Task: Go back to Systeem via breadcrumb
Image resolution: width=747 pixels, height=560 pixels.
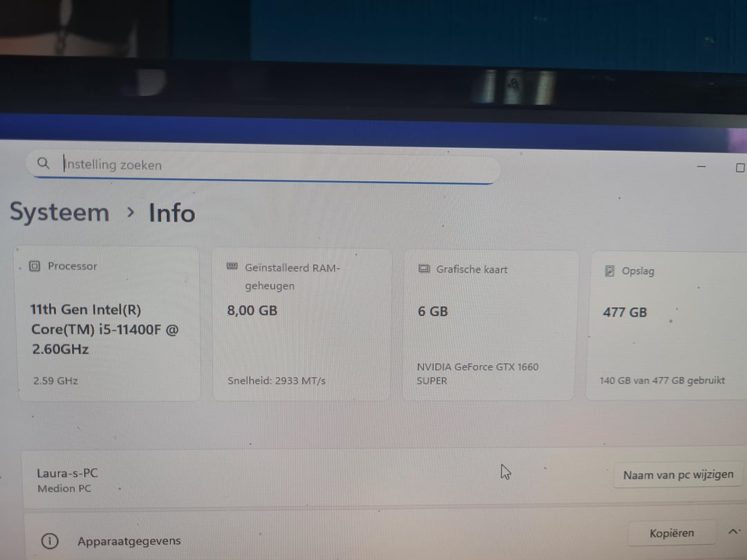Action: pyautogui.click(x=59, y=212)
